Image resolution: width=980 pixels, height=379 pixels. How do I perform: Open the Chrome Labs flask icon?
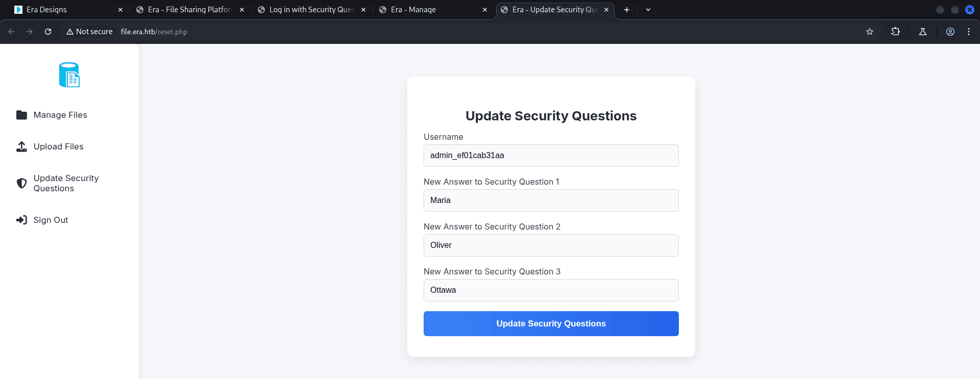pos(923,32)
